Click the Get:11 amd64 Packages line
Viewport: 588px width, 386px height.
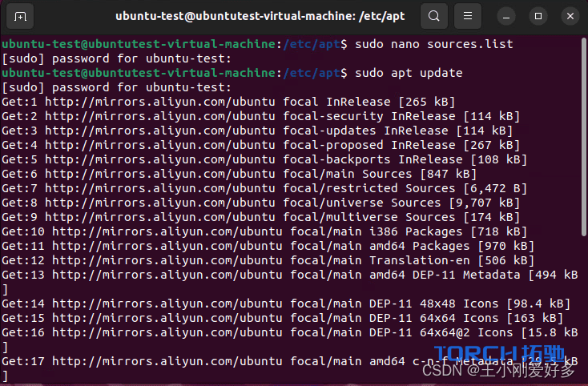click(x=268, y=246)
